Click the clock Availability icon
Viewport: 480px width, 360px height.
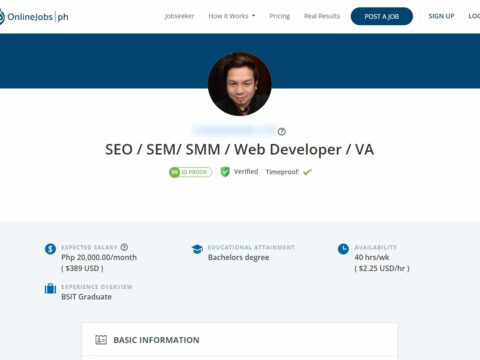(343, 249)
